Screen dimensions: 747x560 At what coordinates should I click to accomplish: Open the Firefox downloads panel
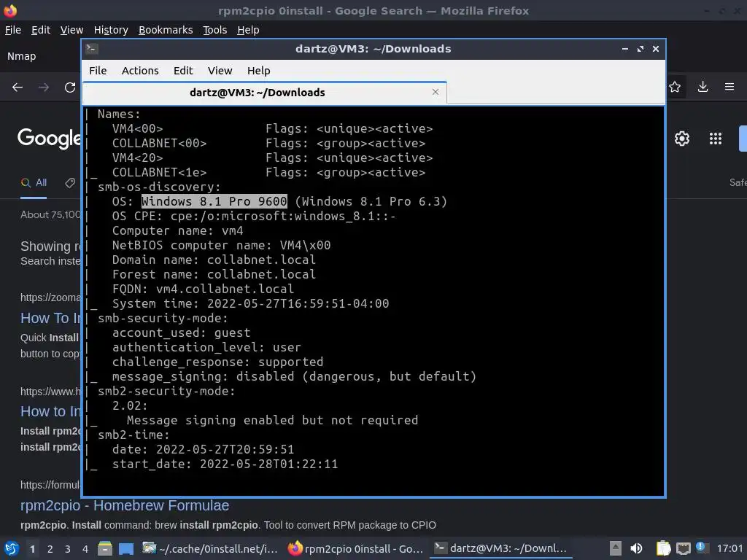[x=703, y=87]
